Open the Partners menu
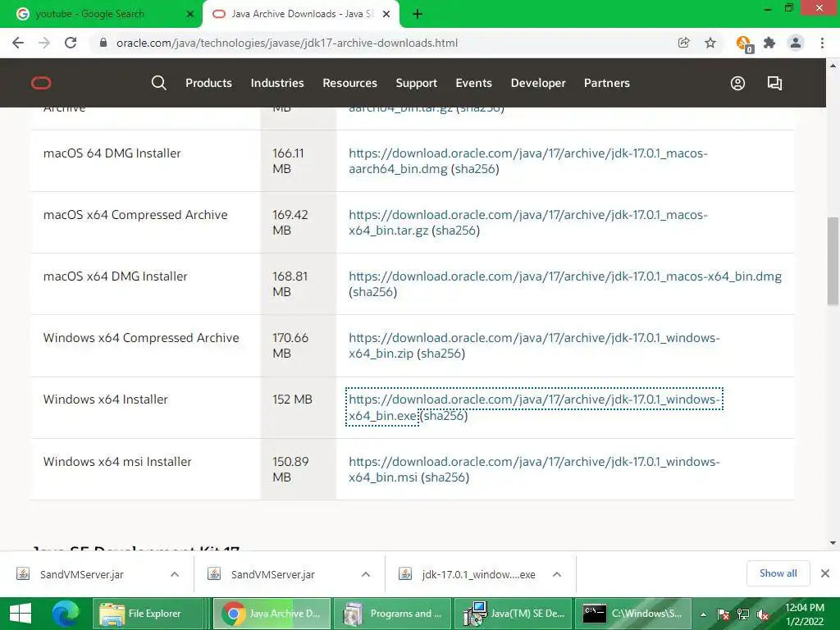 point(606,83)
